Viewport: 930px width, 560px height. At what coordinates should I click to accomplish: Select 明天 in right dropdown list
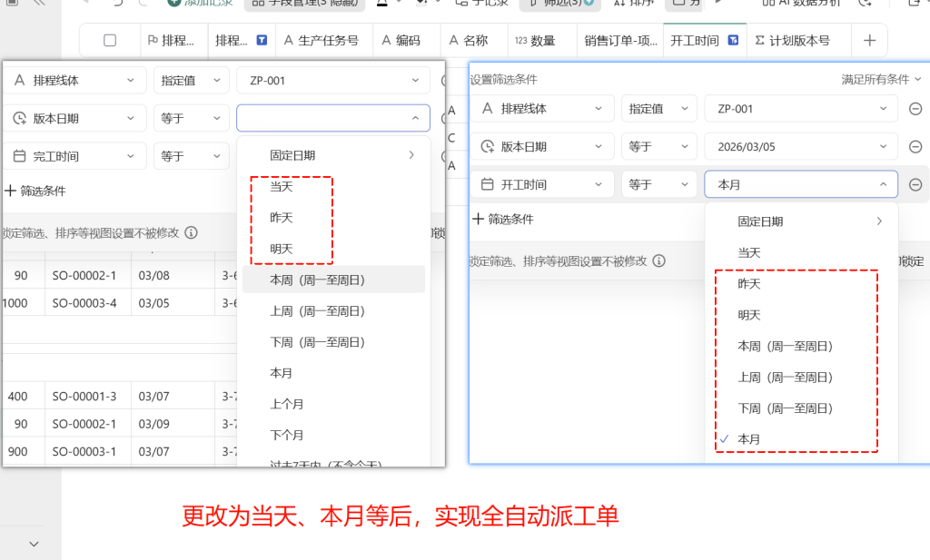(802, 315)
